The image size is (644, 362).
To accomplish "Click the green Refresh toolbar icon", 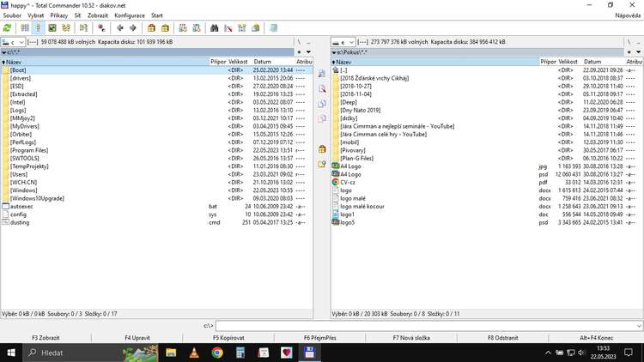I will click(7, 28).
